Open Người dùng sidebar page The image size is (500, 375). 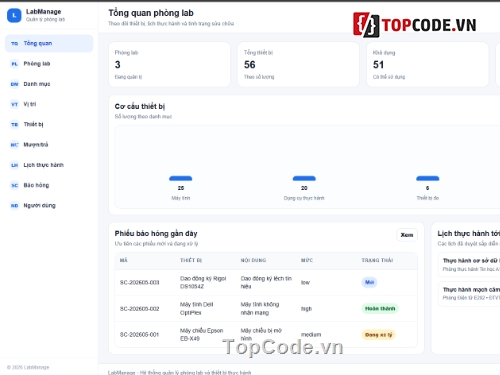(49, 205)
